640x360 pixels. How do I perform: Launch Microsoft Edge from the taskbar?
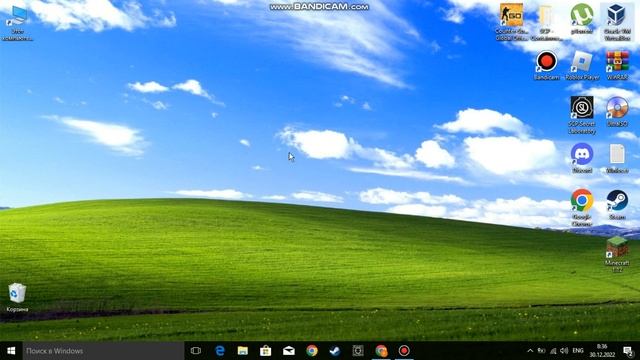coord(220,351)
